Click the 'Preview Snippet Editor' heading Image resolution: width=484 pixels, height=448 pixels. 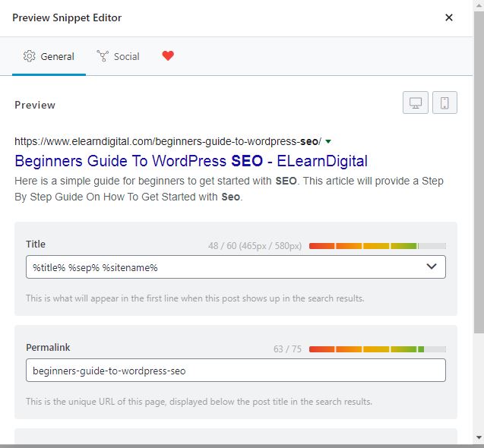67,17
